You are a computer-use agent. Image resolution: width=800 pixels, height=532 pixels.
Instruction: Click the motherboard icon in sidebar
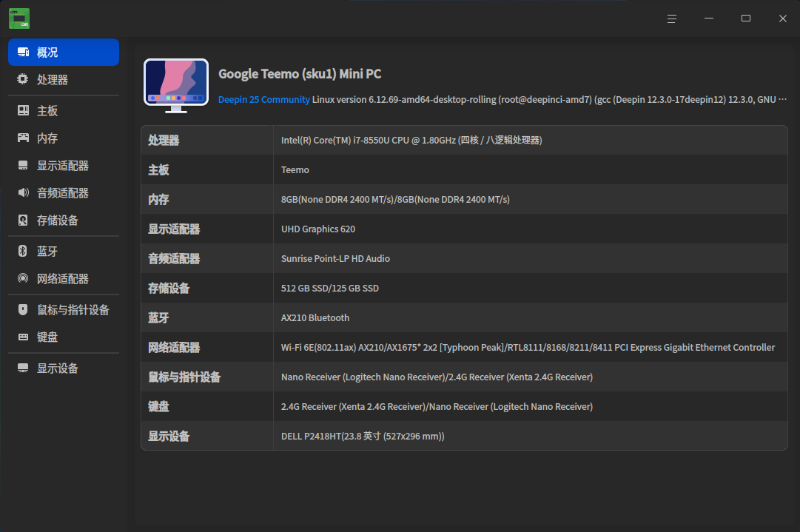pyautogui.click(x=23, y=111)
